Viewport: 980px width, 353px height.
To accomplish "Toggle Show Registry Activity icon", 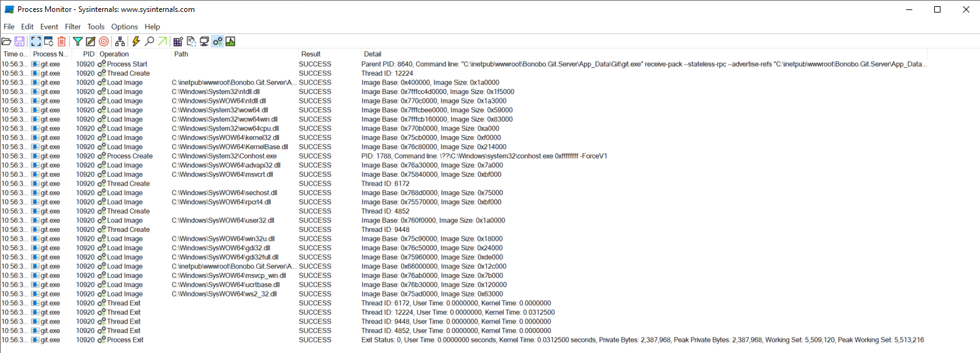I will (178, 41).
